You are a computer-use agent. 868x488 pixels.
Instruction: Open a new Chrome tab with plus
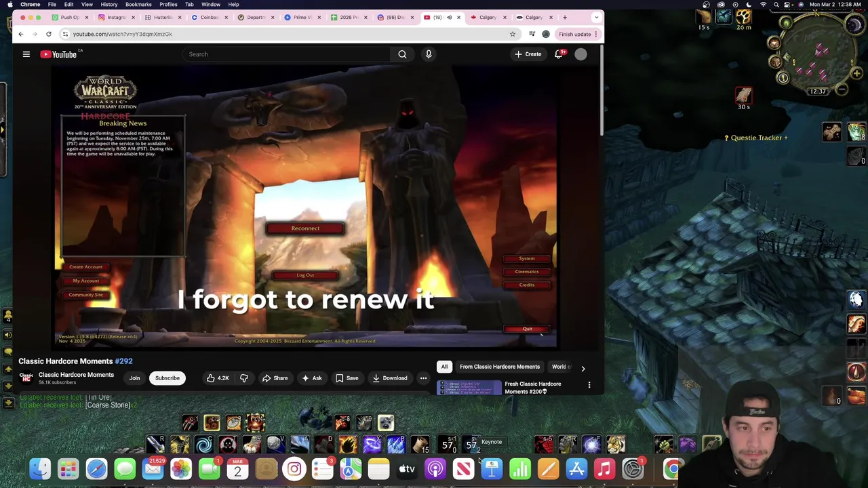(565, 17)
